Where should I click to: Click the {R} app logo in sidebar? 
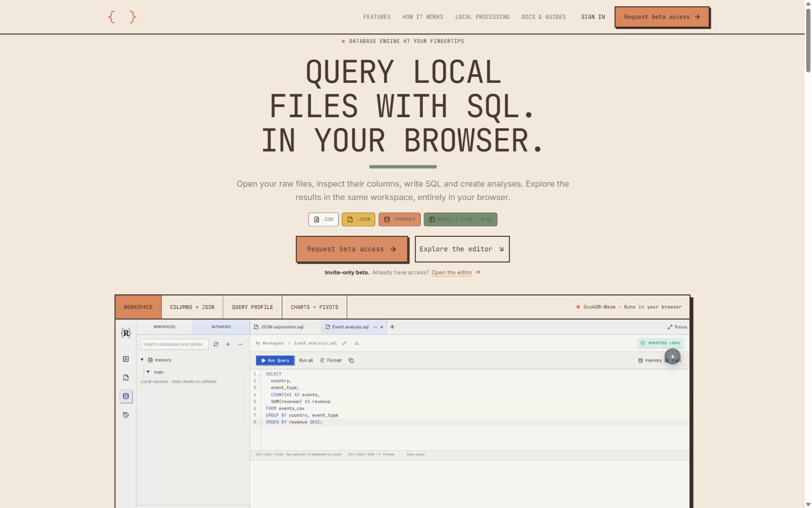click(126, 333)
